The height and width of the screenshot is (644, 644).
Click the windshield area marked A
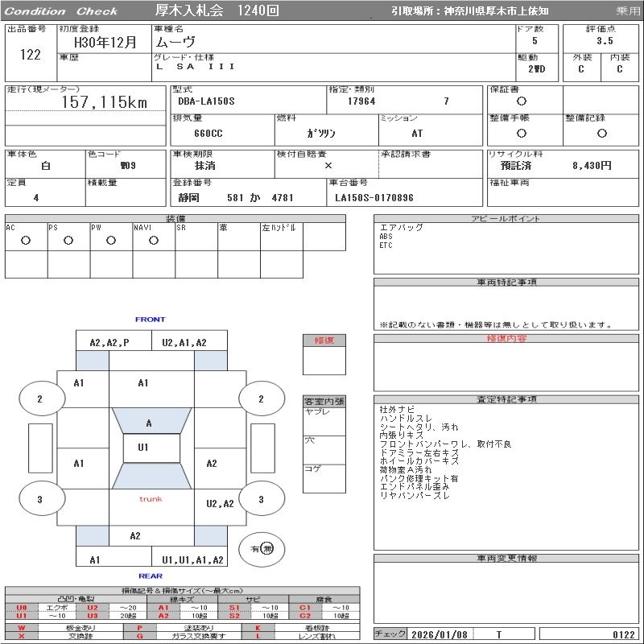[x=151, y=420]
